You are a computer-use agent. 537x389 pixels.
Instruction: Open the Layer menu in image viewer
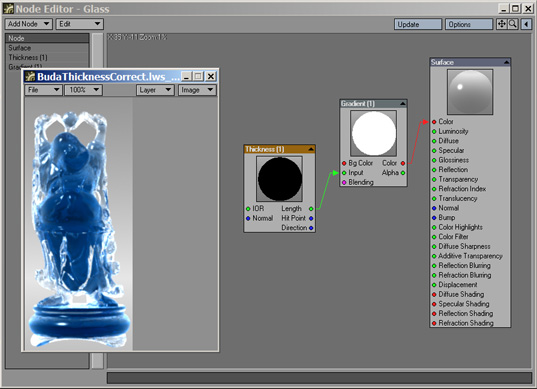pyautogui.click(x=155, y=90)
